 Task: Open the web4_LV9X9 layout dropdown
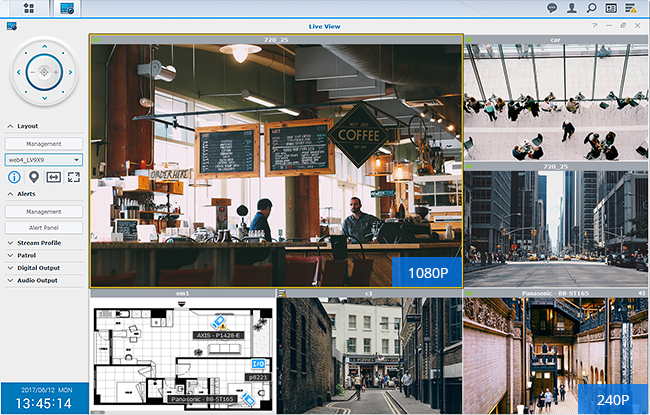[x=43, y=159]
